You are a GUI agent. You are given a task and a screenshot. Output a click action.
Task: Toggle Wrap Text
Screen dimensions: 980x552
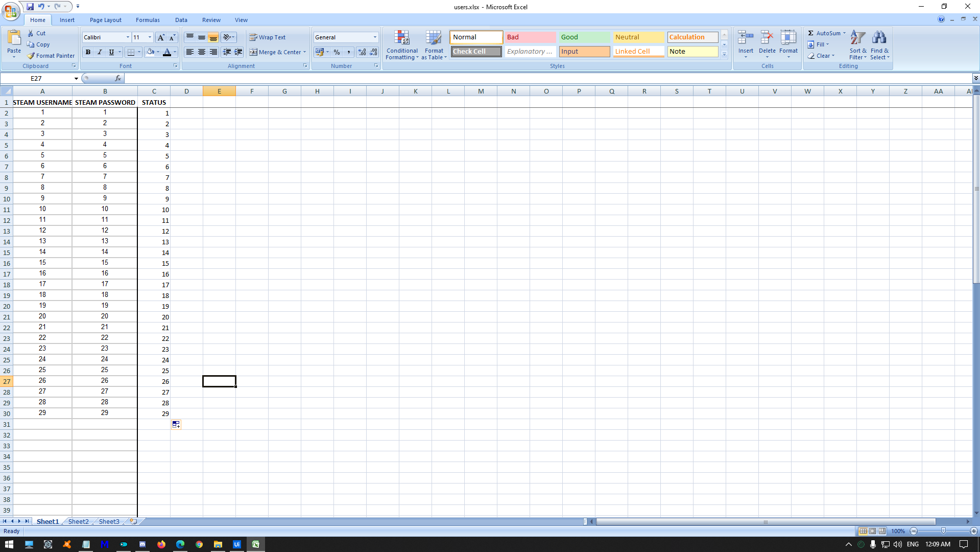(268, 37)
